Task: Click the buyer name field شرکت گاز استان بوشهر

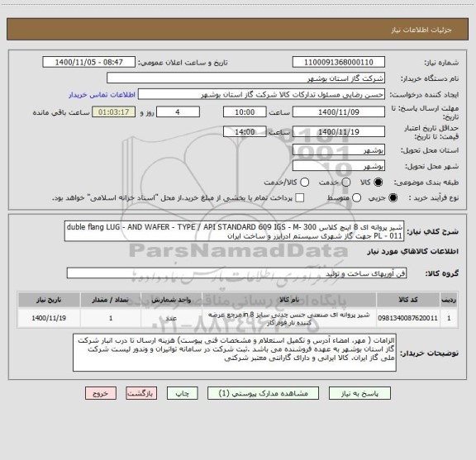Action: point(246,78)
